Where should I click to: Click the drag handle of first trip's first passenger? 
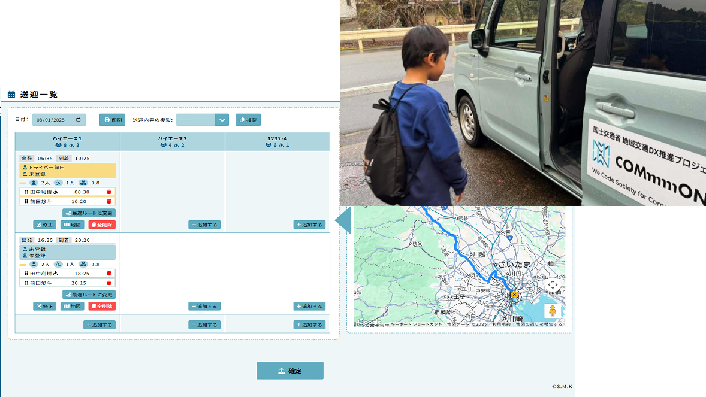click(x=26, y=192)
